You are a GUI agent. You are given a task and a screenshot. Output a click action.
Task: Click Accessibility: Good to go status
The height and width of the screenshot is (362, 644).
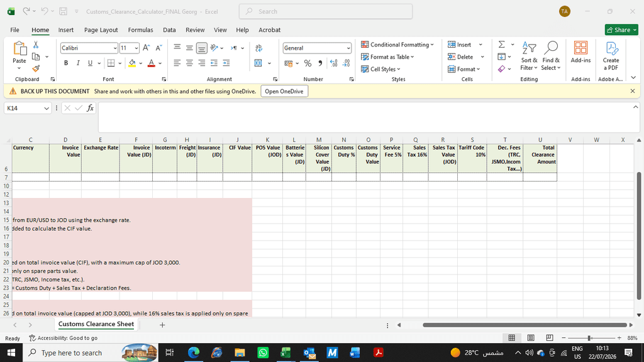click(x=64, y=337)
